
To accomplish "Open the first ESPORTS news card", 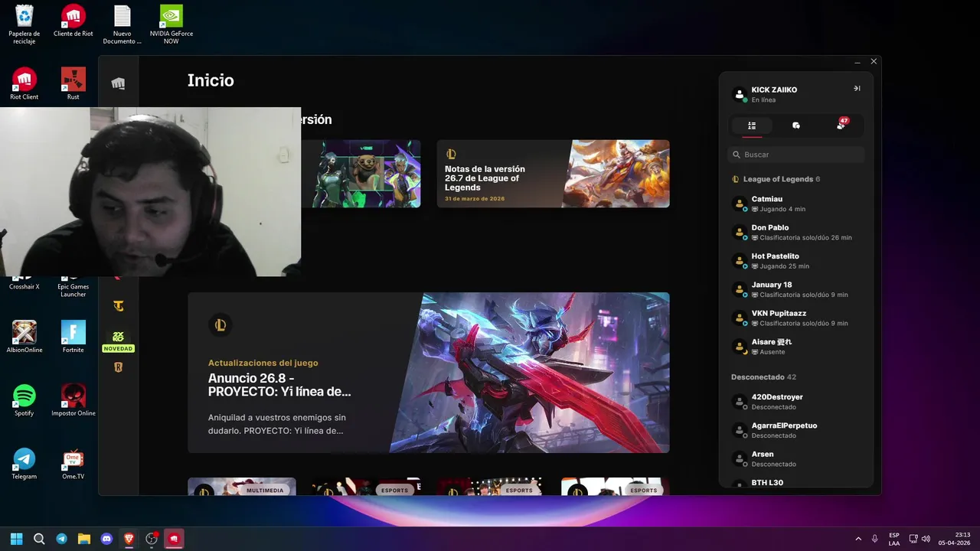I will tap(367, 487).
